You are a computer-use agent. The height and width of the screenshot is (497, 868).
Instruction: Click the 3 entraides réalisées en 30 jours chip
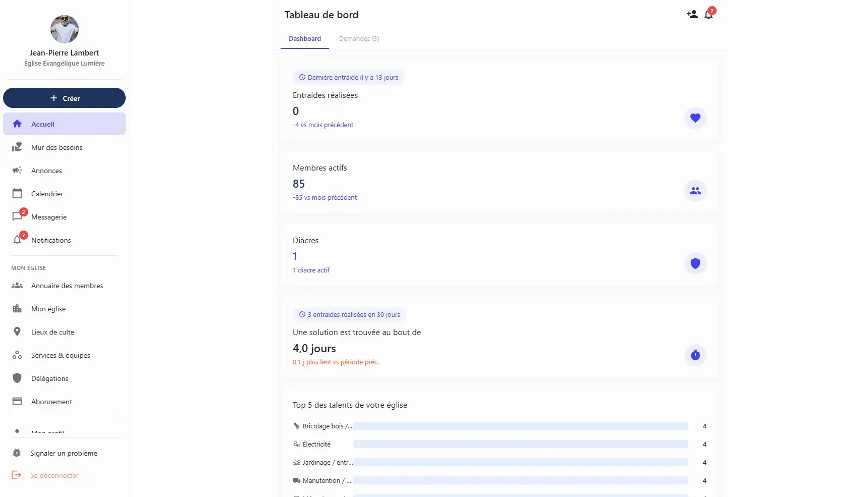point(349,315)
